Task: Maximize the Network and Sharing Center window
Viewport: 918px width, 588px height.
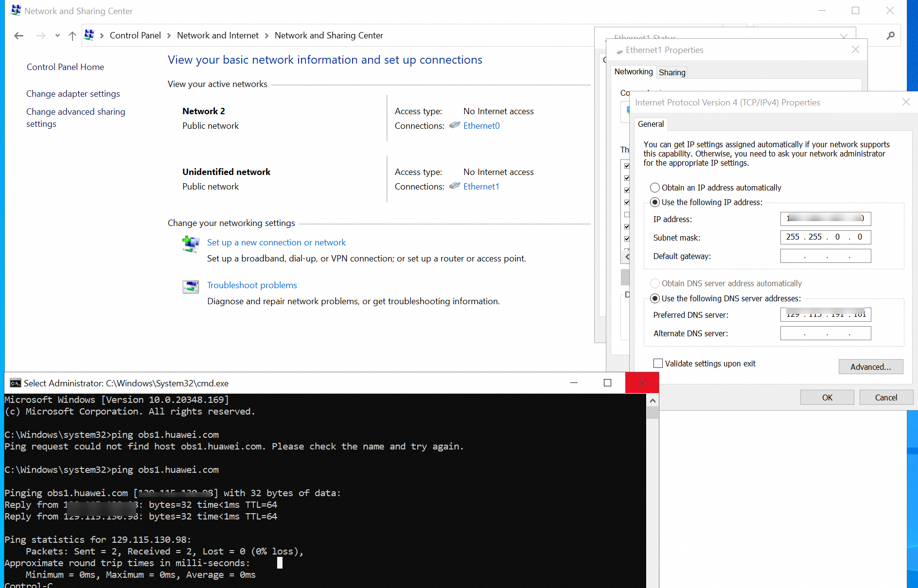Action: (856, 11)
